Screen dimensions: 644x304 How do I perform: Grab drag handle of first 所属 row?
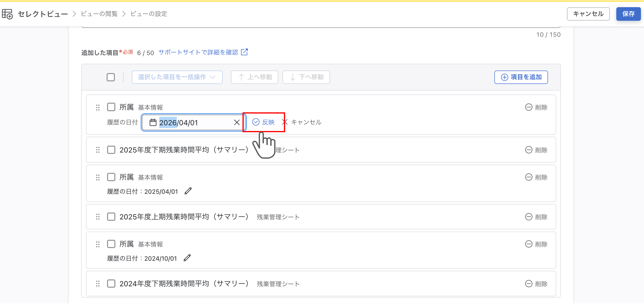coord(98,107)
